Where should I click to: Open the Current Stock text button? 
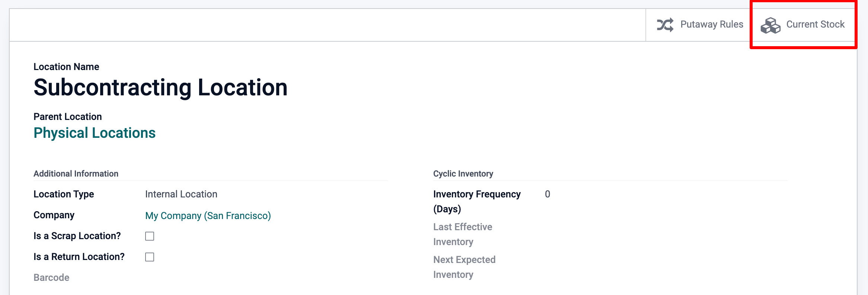click(x=815, y=25)
